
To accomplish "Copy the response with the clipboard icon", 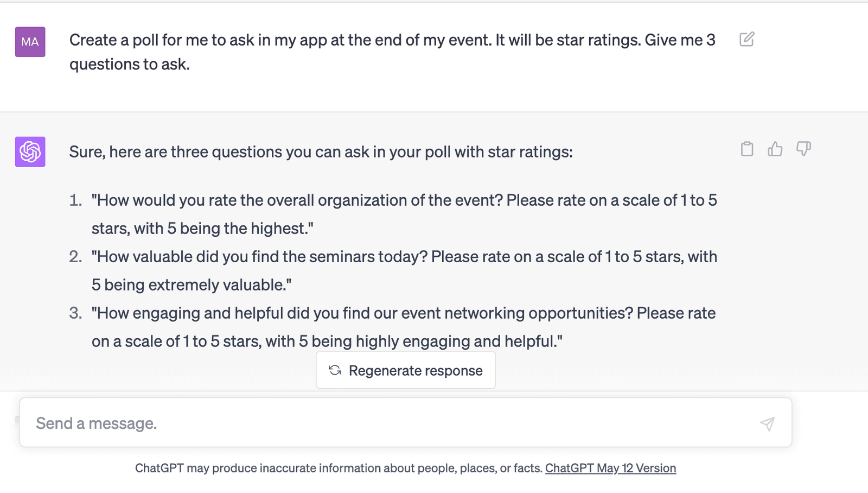I will 747,149.
